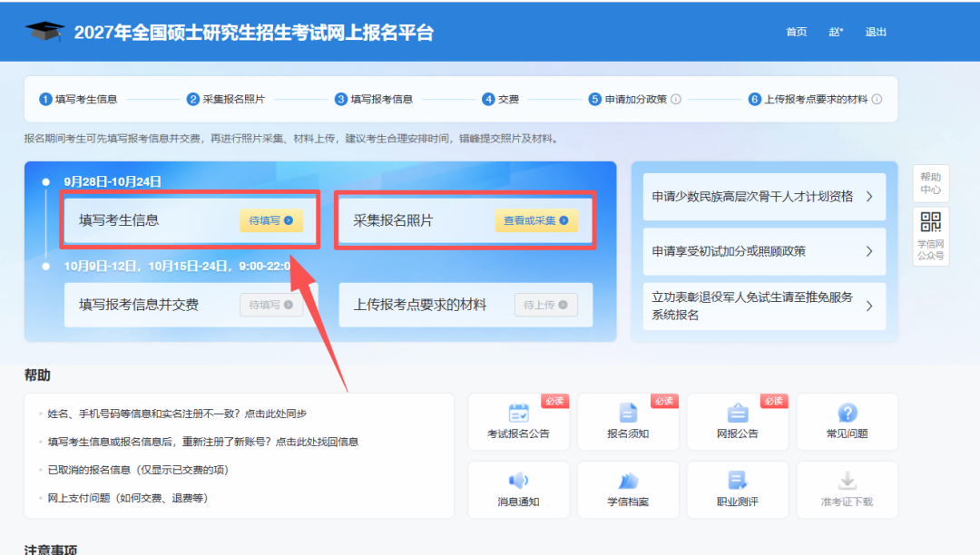The image size is (980, 555).
Task: Click step 4 交费 number icon
Action: coord(488,99)
